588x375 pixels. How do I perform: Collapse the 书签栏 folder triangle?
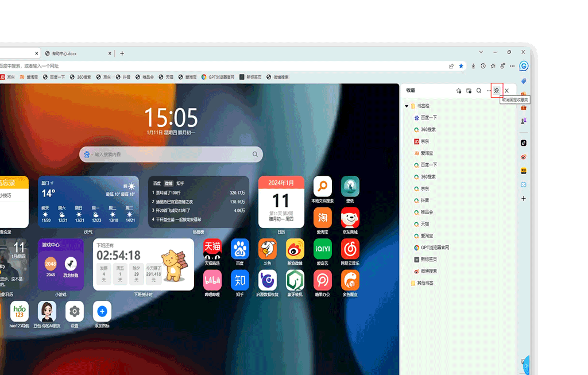(407, 106)
